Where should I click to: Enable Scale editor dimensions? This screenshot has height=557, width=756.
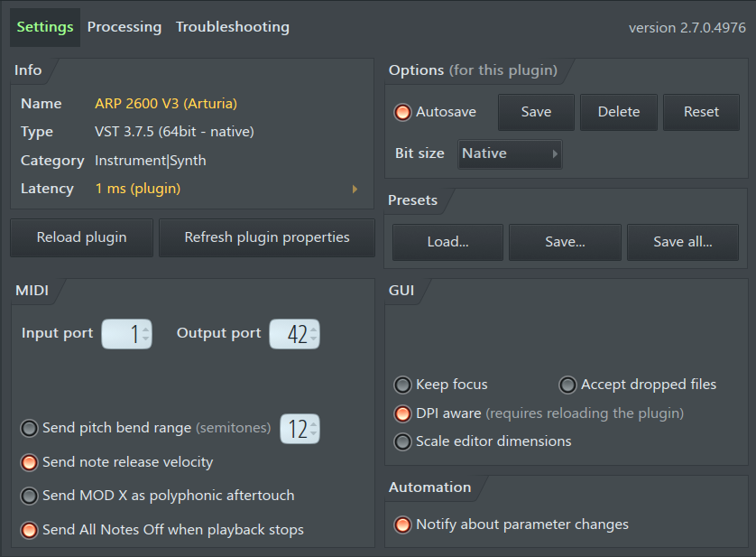[x=402, y=441]
